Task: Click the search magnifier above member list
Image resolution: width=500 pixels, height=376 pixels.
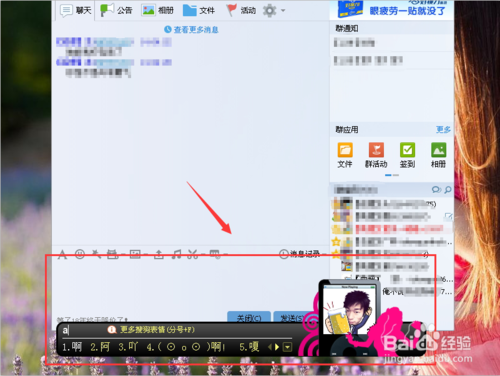Action: pyautogui.click(x=448, y=190)
